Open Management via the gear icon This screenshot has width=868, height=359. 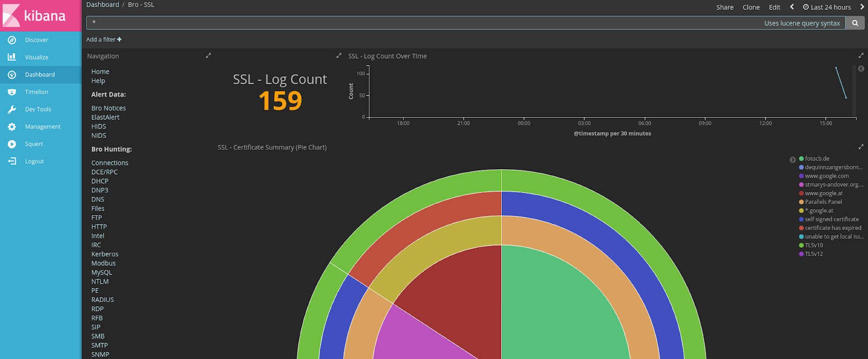pyautogui.click(x=12, y=127)
